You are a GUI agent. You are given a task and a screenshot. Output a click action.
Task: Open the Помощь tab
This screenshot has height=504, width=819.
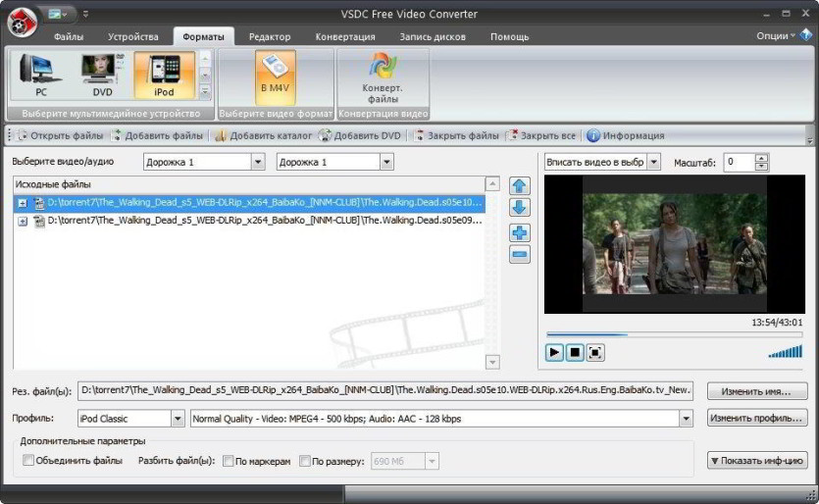pos(509,37)
